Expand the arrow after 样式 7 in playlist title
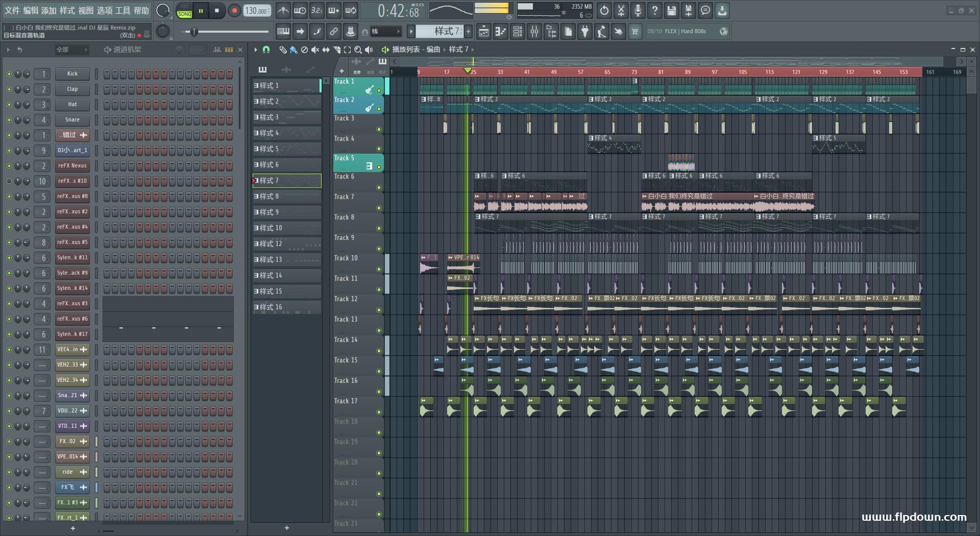Image resolution: width=980 pixels, height=536 pixels. [x=473, y=50]
